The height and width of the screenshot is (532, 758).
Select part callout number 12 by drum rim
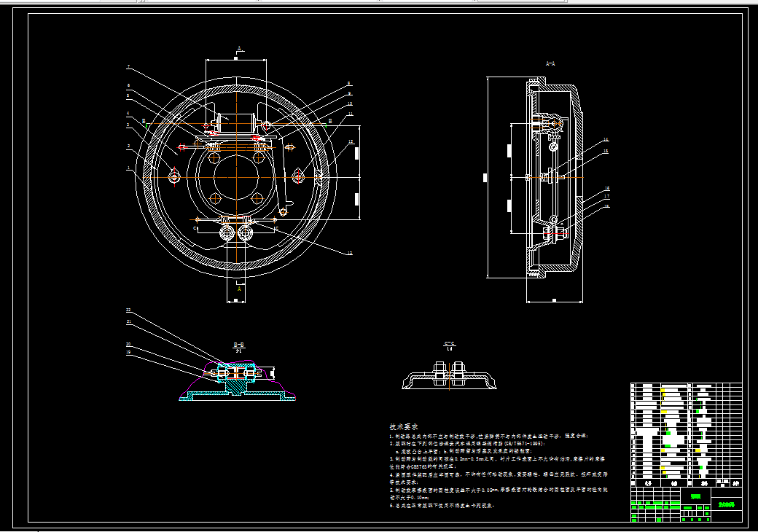351,141
